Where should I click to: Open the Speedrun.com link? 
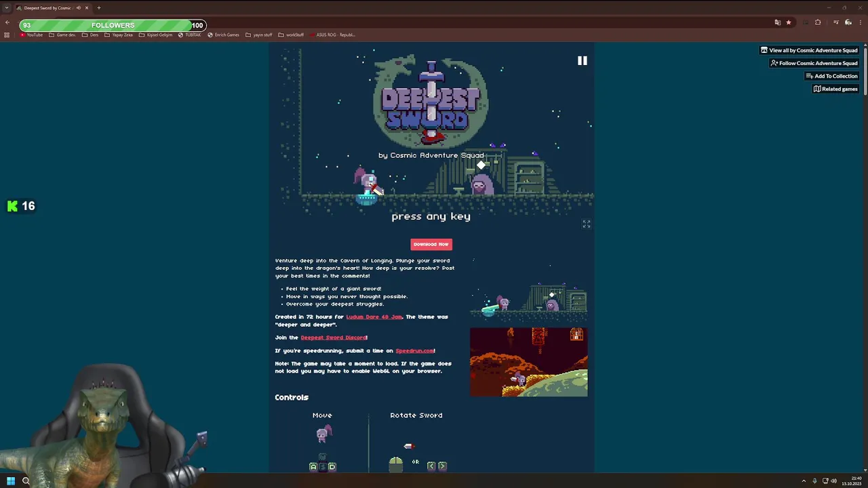(x=414, y=351)
